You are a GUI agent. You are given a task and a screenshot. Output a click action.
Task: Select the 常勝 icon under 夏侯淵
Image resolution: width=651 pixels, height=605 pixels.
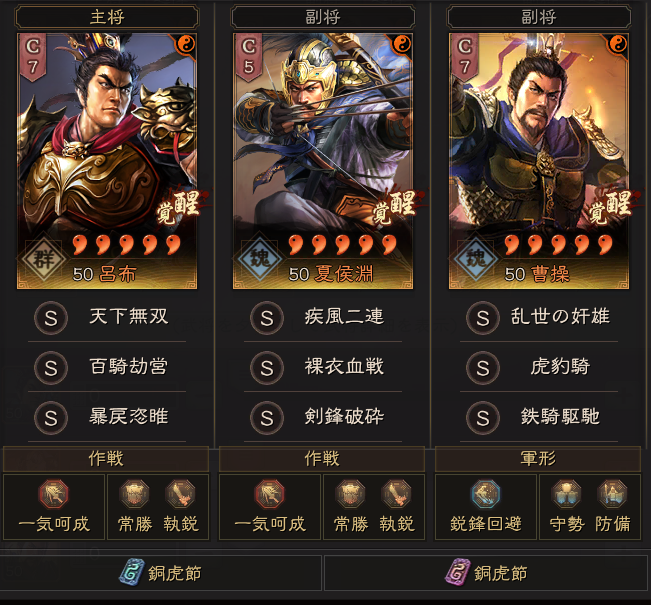(351, 494)
